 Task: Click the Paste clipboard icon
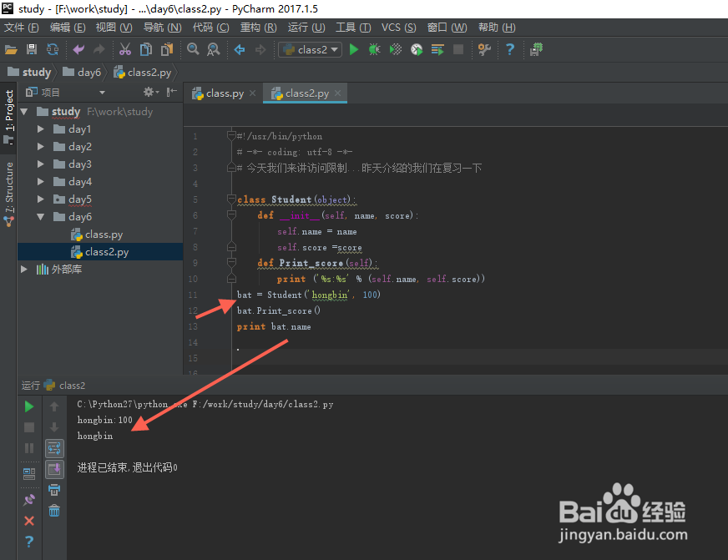[x=167, y=49]
